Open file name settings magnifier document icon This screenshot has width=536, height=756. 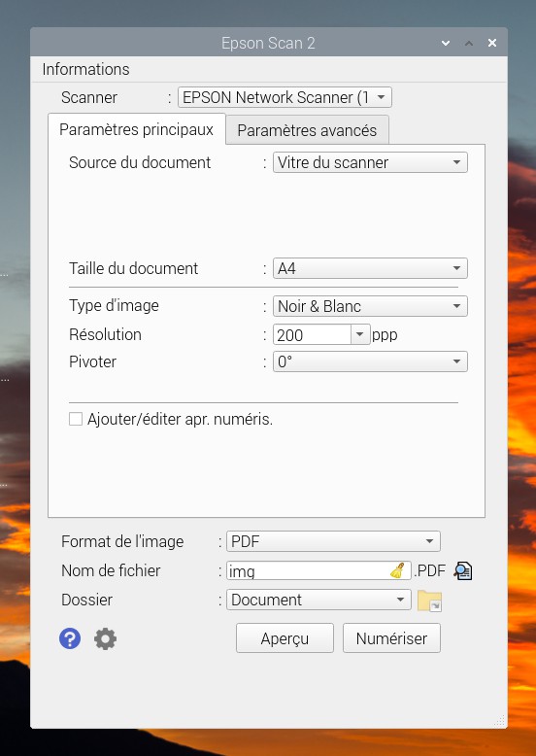(463, 570)
